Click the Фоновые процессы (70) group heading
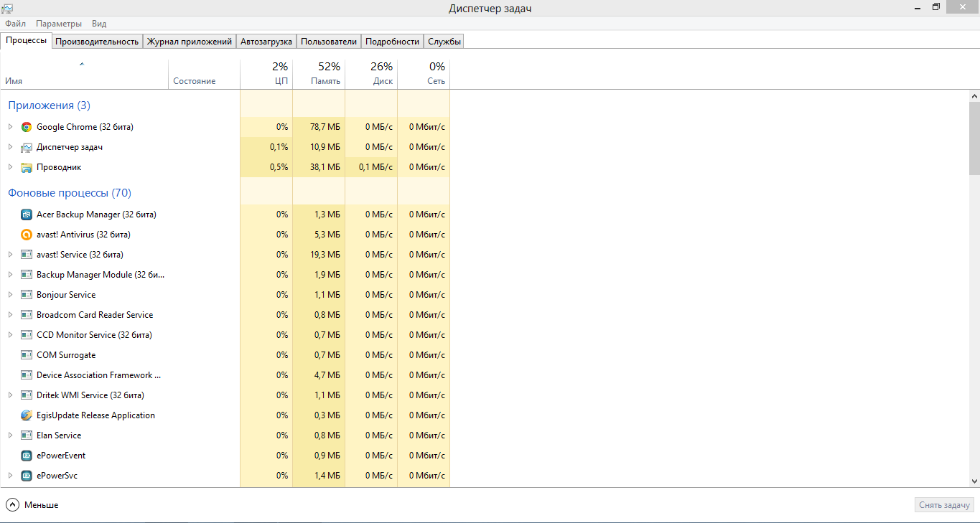980x523 pixels. pos(70,193)
